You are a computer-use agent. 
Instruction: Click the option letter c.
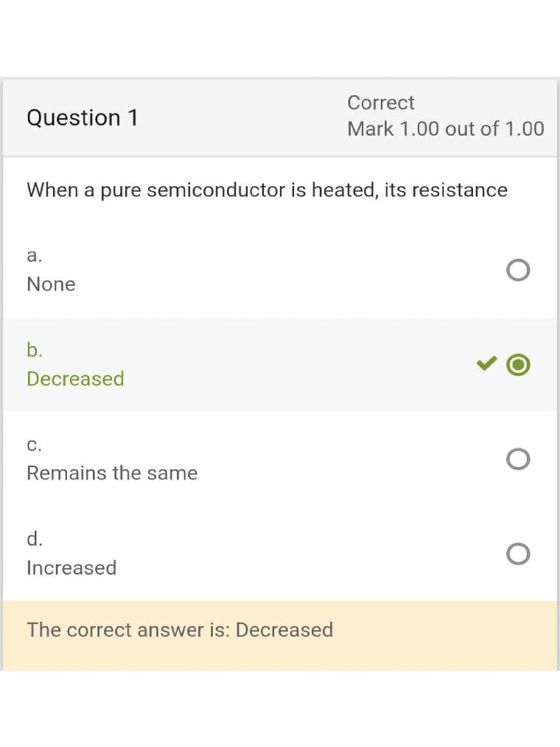tap(34, 445)
